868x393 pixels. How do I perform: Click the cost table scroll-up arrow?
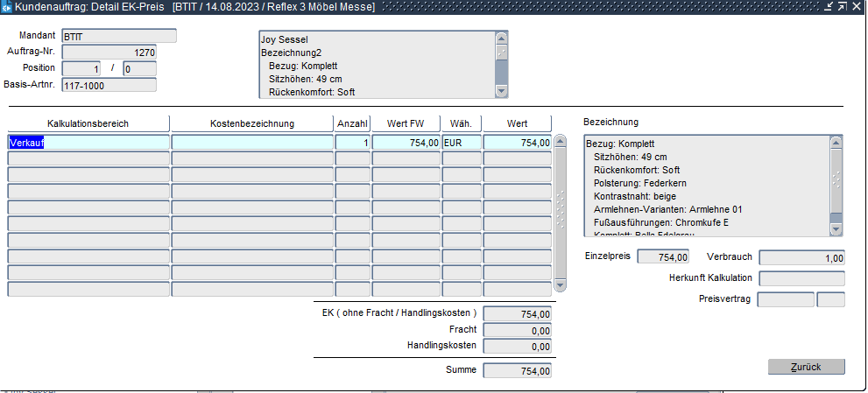tap(561, 141)
